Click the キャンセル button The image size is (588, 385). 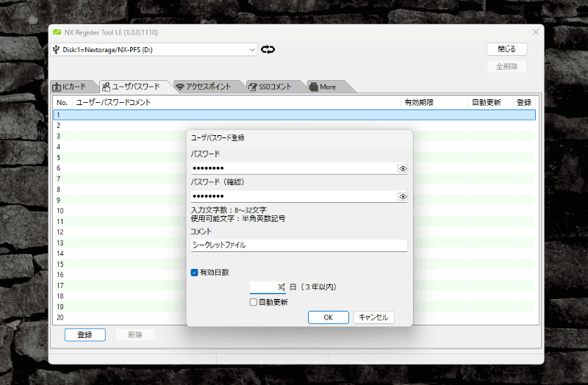tap(373, 317)
